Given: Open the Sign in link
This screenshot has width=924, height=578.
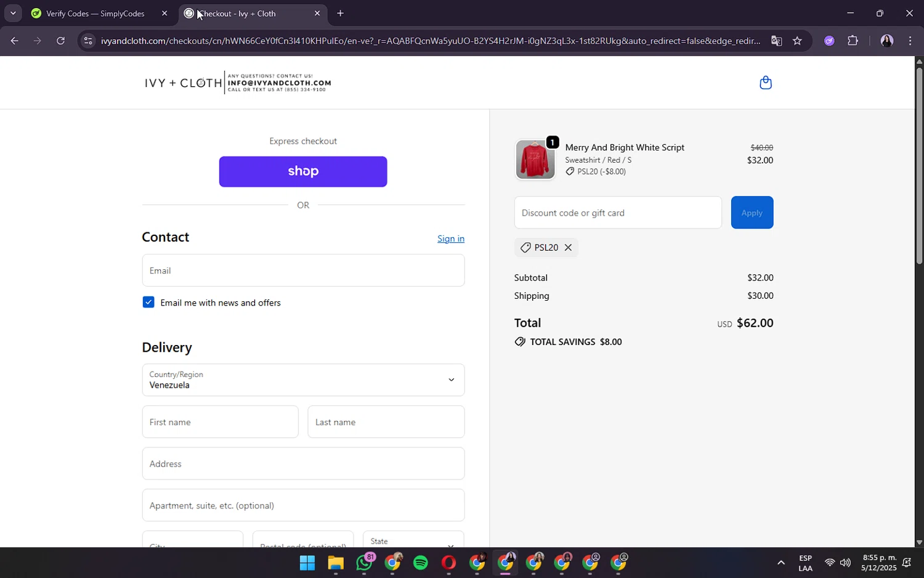Looking at the screenshot, I should [451, 238].
